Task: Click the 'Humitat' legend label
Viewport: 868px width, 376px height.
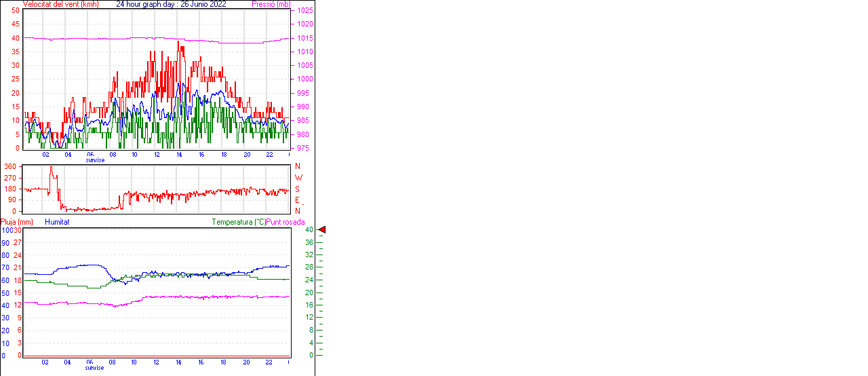Action: [x=57, y=222]
